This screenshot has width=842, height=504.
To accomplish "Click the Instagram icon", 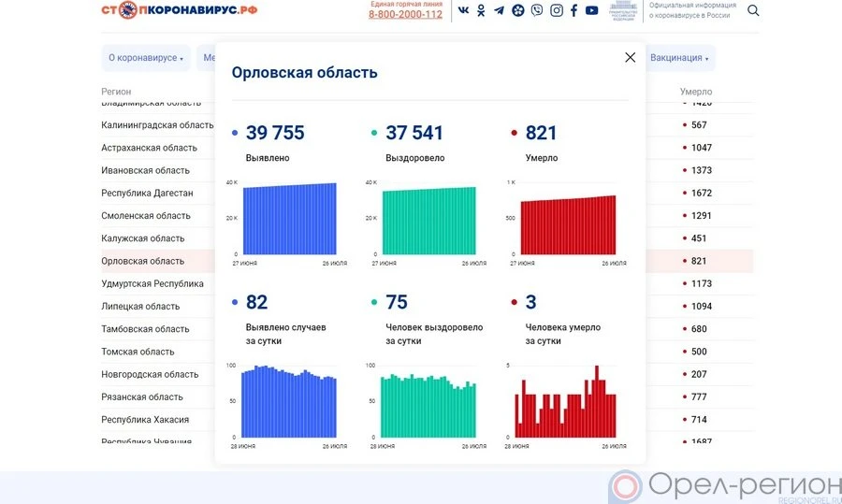I will tap(556, 10).
